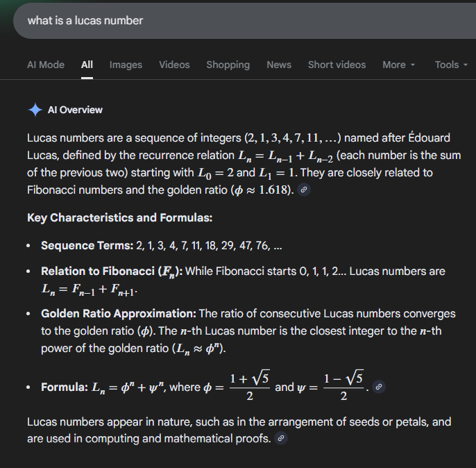The image size is (476, 468).
Task: View Short videos results
Action: pyautogui.click(x=337, y=65)
